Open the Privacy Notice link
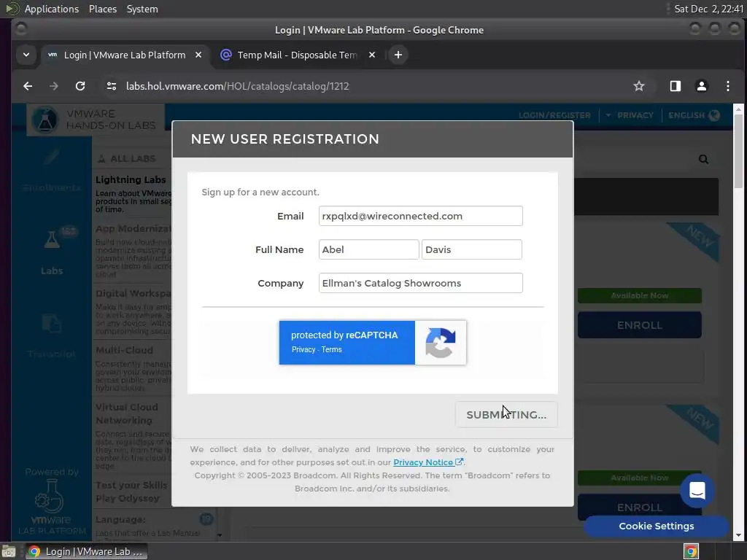The width and height of the screenshot is (747, 560). tap(427, 462)
